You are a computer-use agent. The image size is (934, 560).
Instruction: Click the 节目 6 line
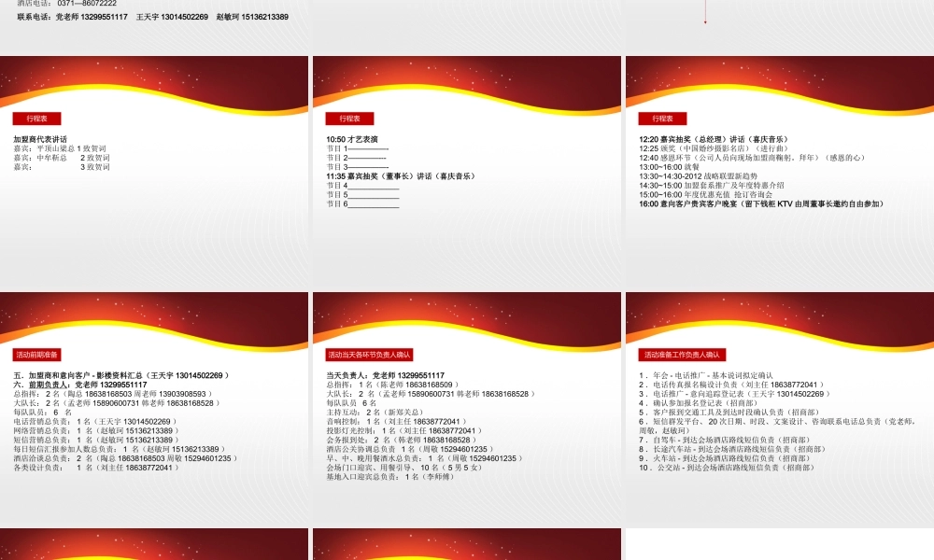[x=362, y=203]
